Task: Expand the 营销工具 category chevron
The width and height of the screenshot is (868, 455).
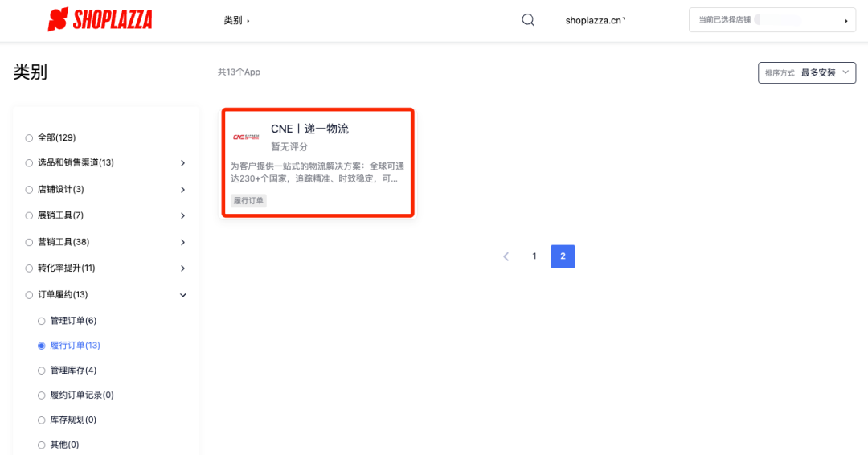Action: 182,242
